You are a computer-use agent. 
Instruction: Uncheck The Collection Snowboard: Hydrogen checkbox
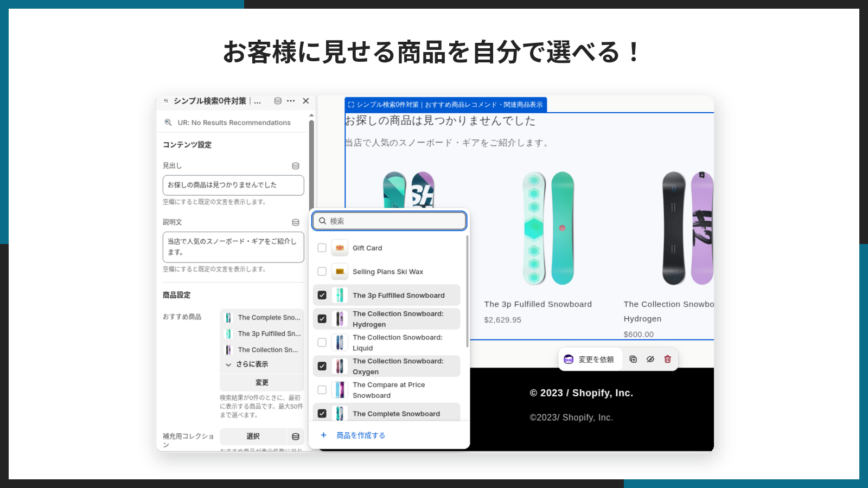pos(322,319)
